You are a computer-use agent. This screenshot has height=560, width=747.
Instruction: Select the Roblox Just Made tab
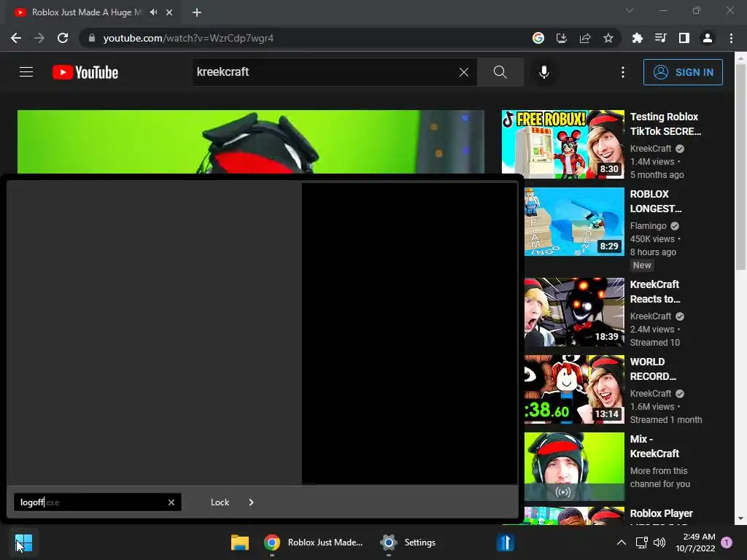click(86, 12)
